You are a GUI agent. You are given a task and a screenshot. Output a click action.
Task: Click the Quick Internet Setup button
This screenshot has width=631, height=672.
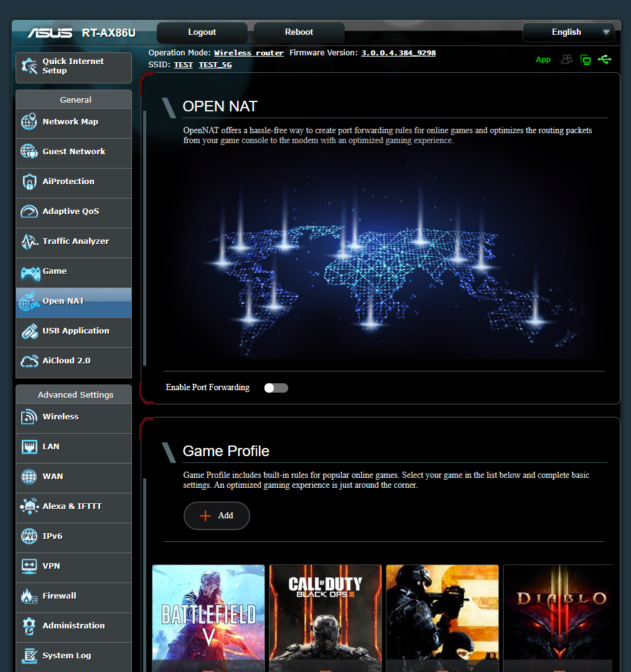(x=73, y=68)
